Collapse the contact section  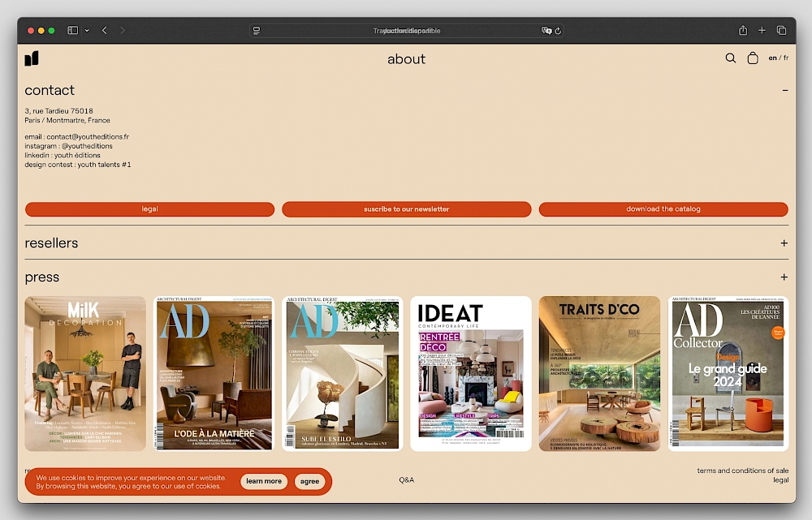(784, 90)
